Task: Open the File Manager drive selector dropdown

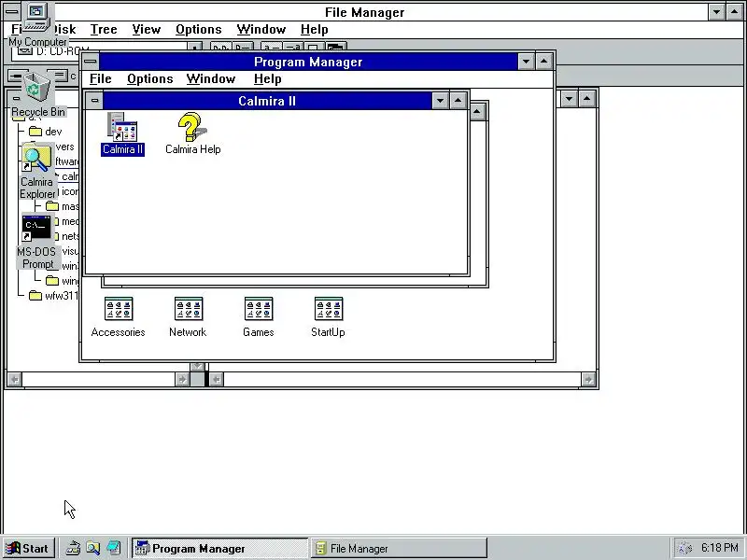Action: (194, 48)
